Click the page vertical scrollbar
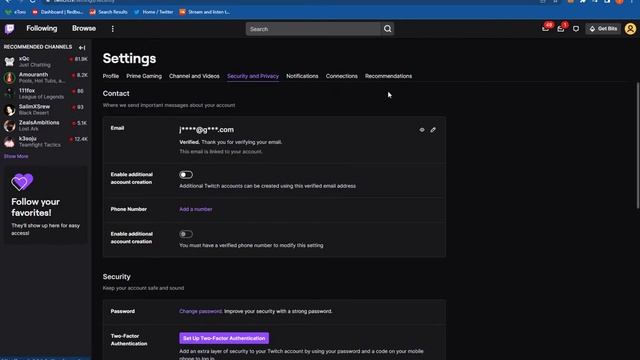 [638, 145]
